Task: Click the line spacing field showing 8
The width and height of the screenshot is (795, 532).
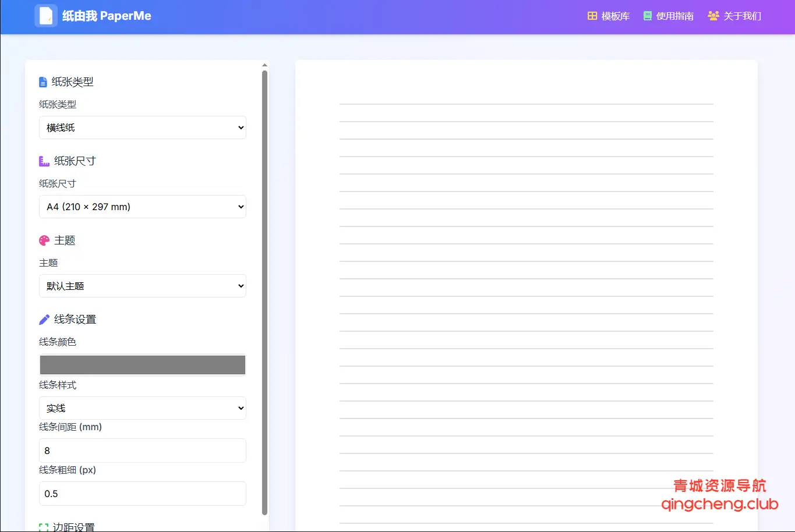Action: pyautogui.click(x=142, y=451)
